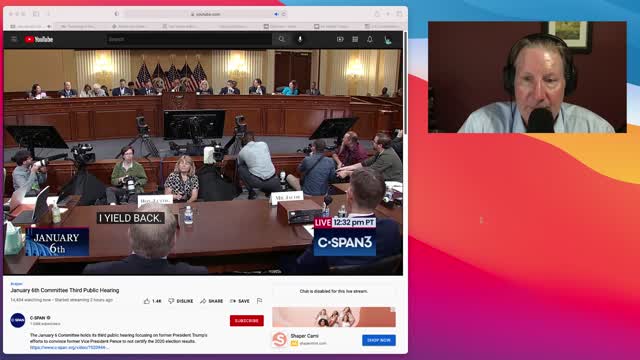This screenshot has height=360, width=640.
Task: Open the Shaper Cami ad logo
Action: coord(280,340)
